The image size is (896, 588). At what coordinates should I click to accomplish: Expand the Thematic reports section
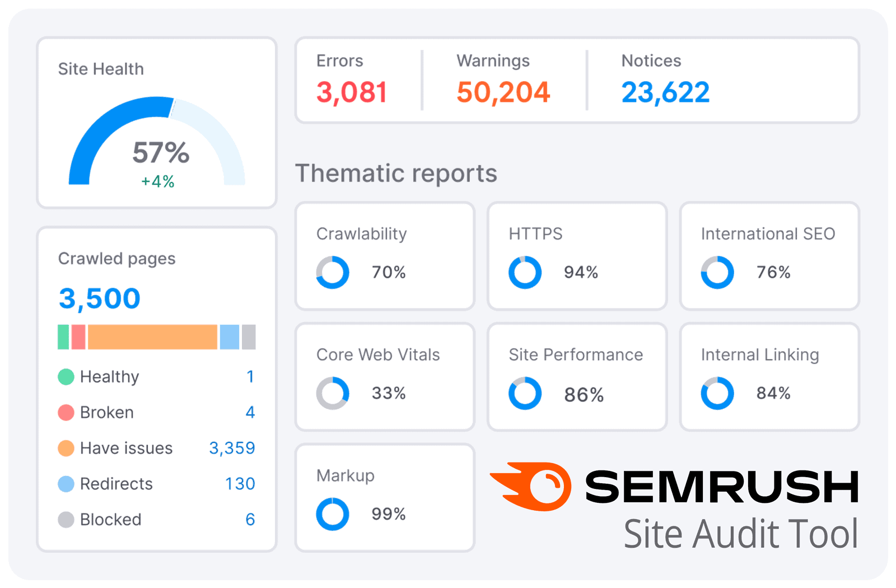[396, 173]
